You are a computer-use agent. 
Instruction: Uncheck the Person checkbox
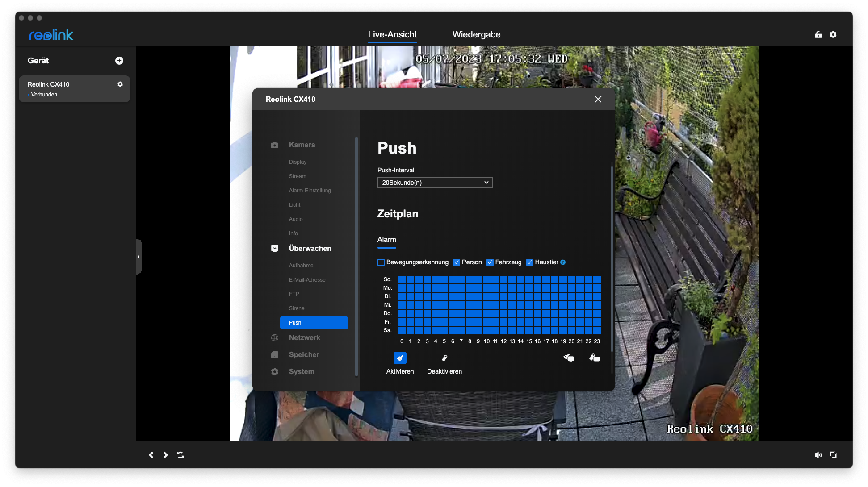(x=457, y=262)
